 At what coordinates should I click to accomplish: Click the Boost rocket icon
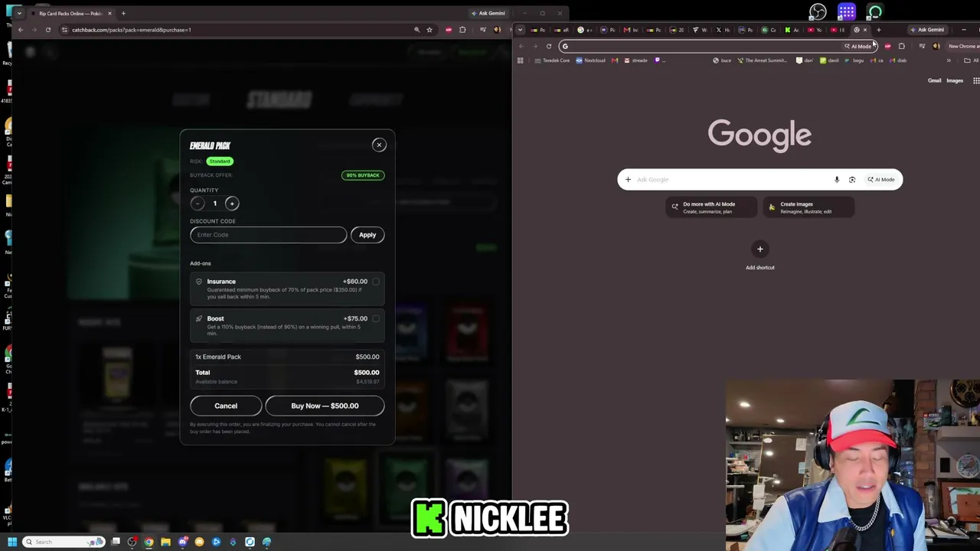pyautogui.click(x=199, y=318)
